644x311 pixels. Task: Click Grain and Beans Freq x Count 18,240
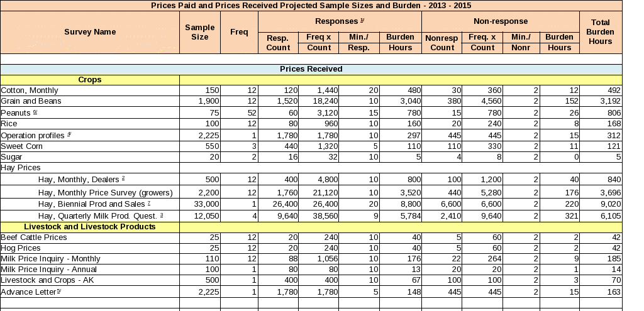(x=326, y=101)
